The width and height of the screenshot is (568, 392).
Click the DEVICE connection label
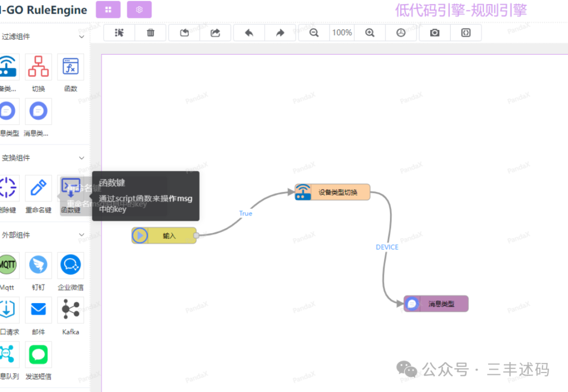(x=387, y=247)
